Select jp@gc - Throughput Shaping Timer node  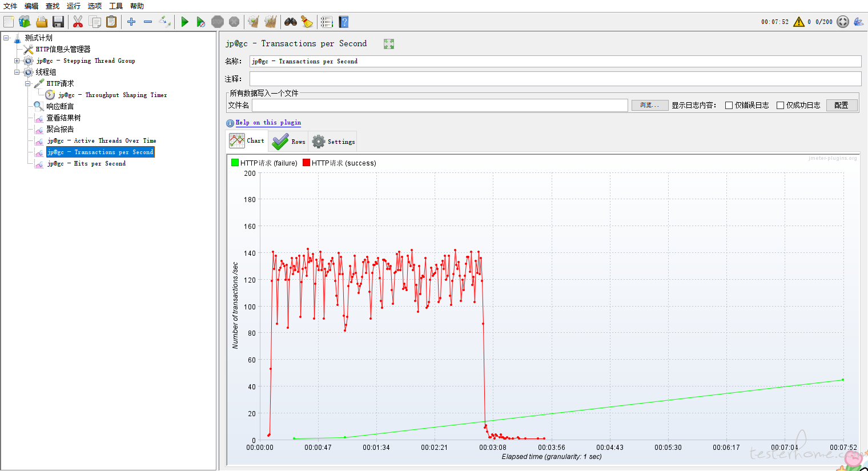pyautogui.click(x=112, y=95)
